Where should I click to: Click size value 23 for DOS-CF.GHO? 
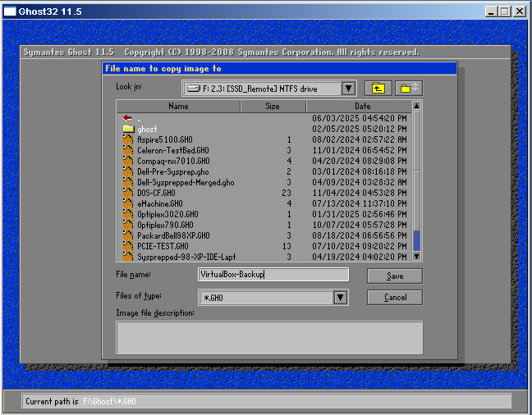coord(287,193)
